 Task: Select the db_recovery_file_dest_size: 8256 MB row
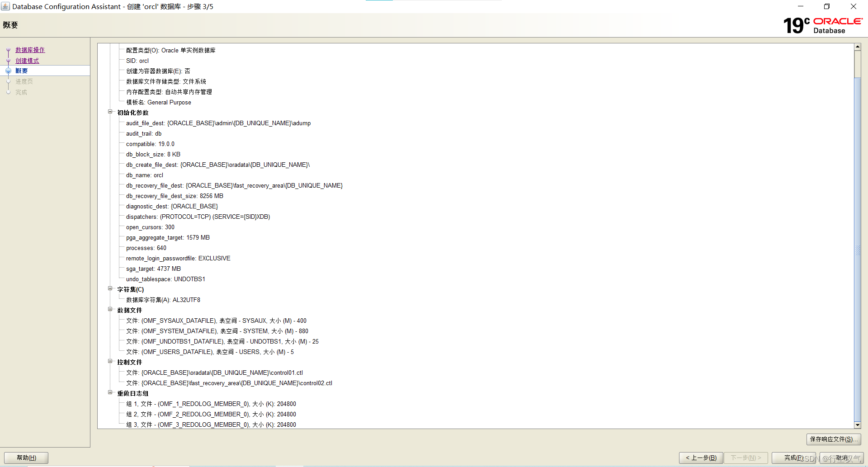pos(175,196)
